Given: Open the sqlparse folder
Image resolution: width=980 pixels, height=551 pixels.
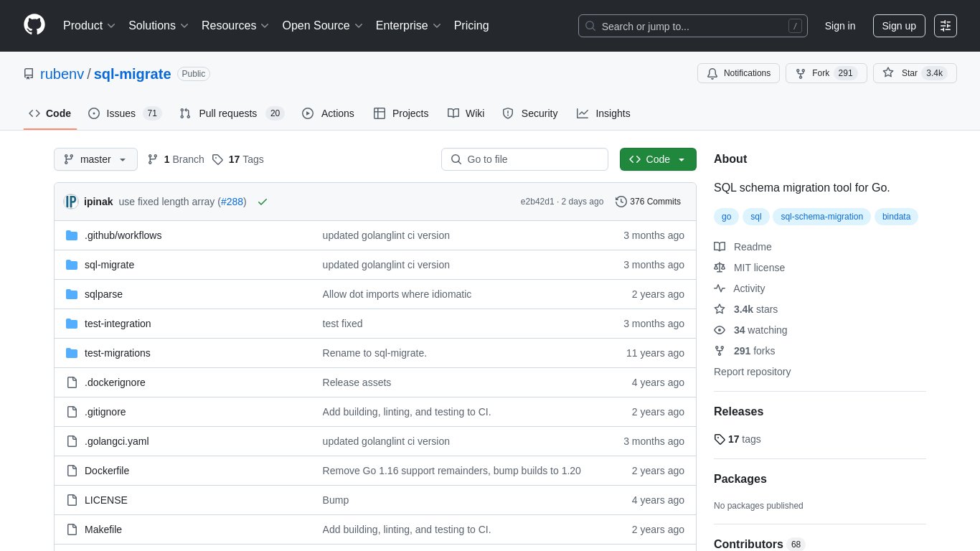Looking at the screenshot, I should (103, 294).
